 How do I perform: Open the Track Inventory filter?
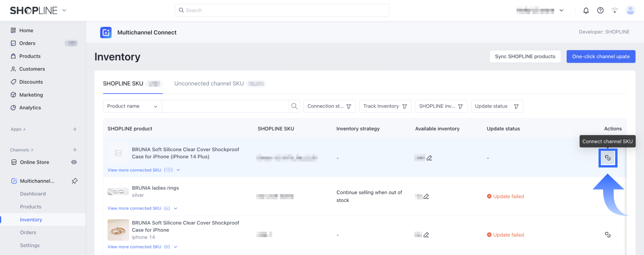(x=385, y=106)
